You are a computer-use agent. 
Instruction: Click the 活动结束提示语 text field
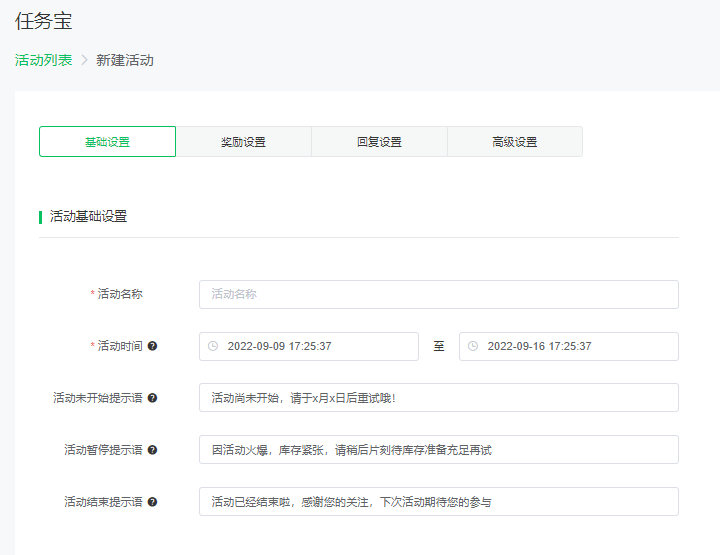click(439, 501)
